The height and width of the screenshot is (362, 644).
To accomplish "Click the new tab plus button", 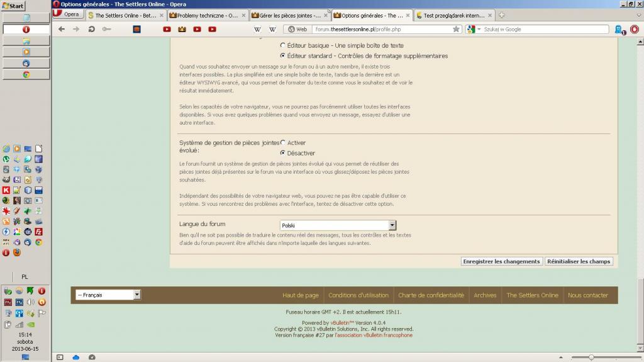I will click(502, 15).
